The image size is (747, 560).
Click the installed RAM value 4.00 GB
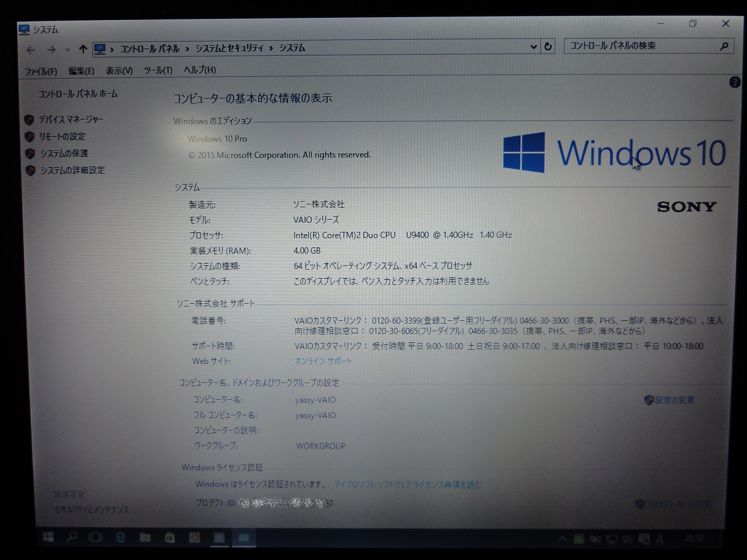(307, 251)
